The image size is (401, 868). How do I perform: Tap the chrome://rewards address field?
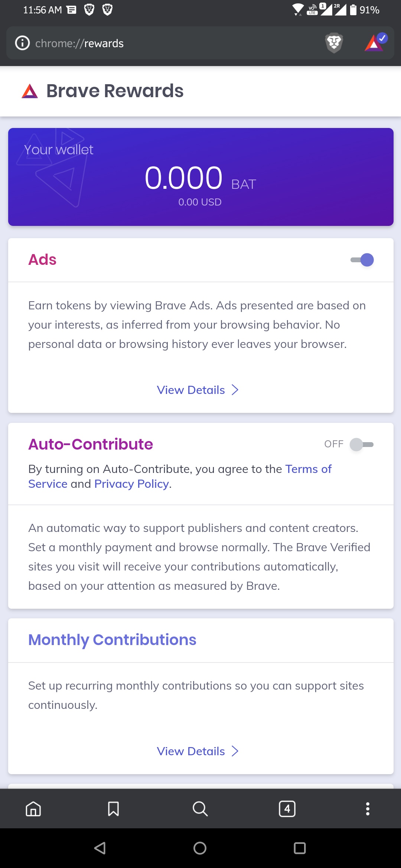pyautogui.click(x=167, y=43)
